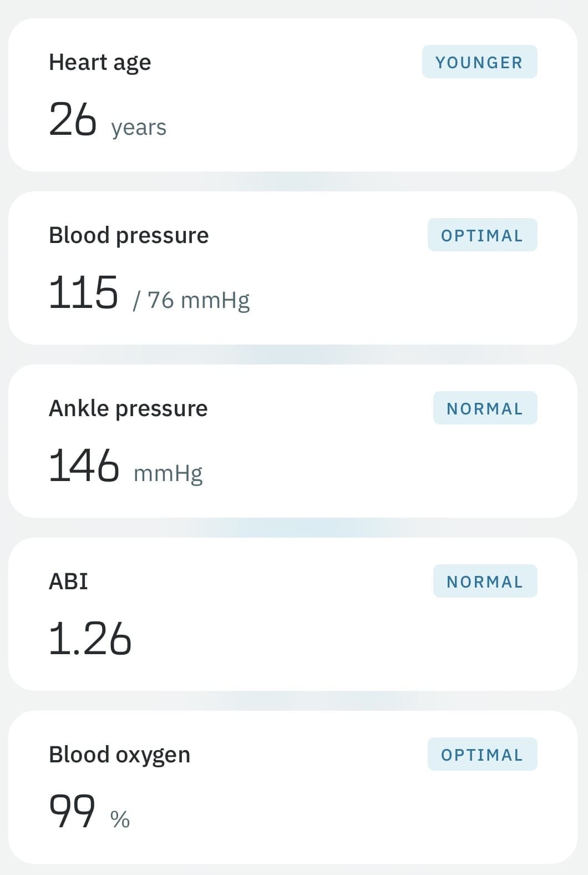Viewport: 588px width, 875px height.
Task: Tap the OPTIMAL badge on Blood oxygen
Action: (x=482, y=755)
